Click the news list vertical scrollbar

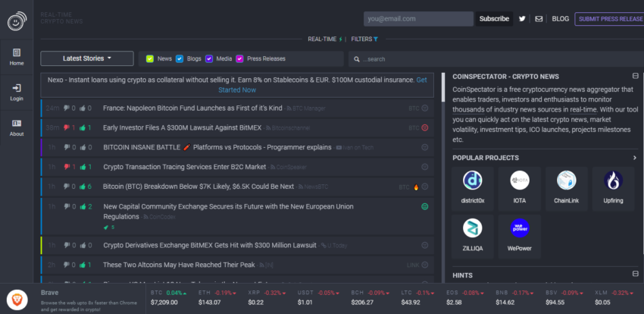(x=442, y=87)
